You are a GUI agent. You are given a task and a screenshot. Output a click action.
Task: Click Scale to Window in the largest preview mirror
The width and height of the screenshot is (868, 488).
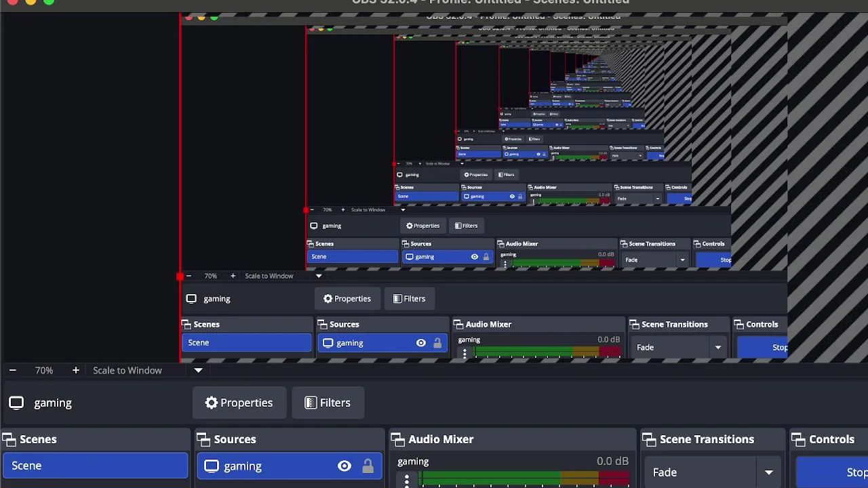tap(269, 276)
